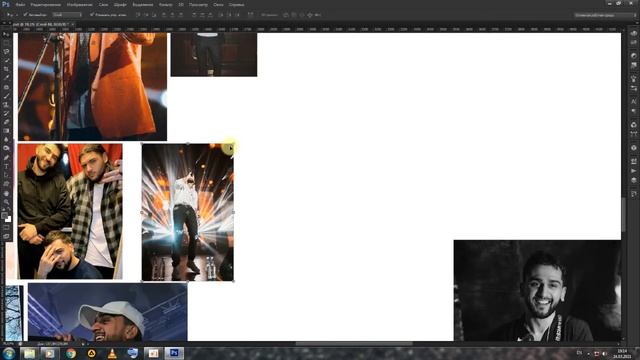
Task: Open VLC media player from taskbar
Action: (x=112, y=353)
